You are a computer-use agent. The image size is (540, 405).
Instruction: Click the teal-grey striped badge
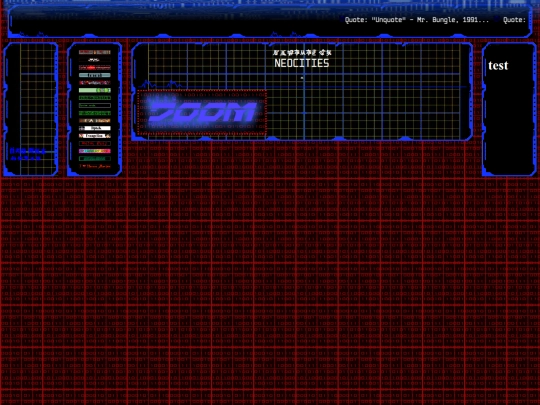[95, 75]
